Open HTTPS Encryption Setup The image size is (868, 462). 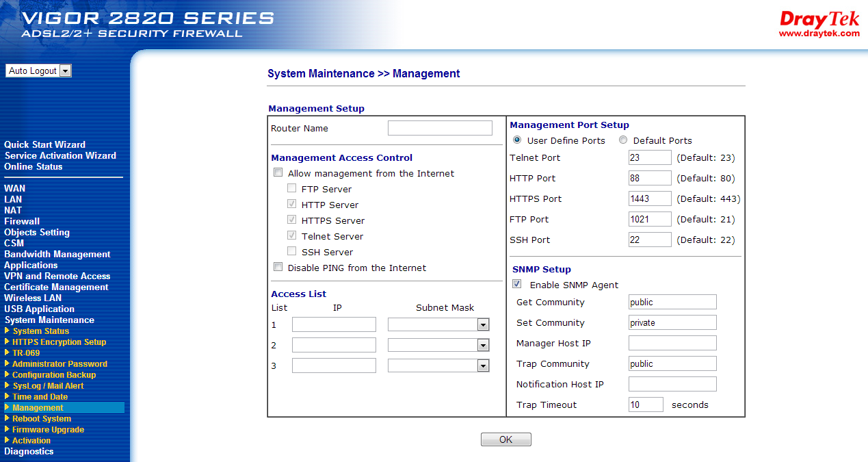[x=60, y=342]
